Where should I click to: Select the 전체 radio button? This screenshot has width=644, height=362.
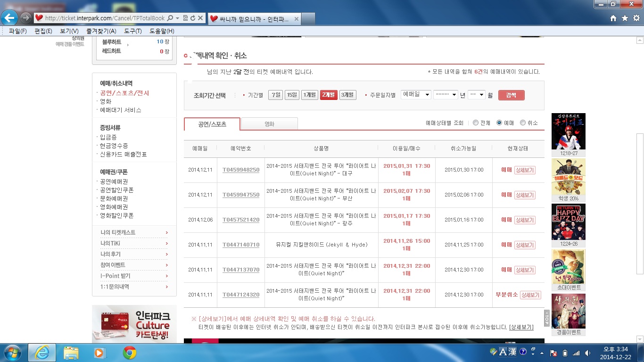point(476,123)
